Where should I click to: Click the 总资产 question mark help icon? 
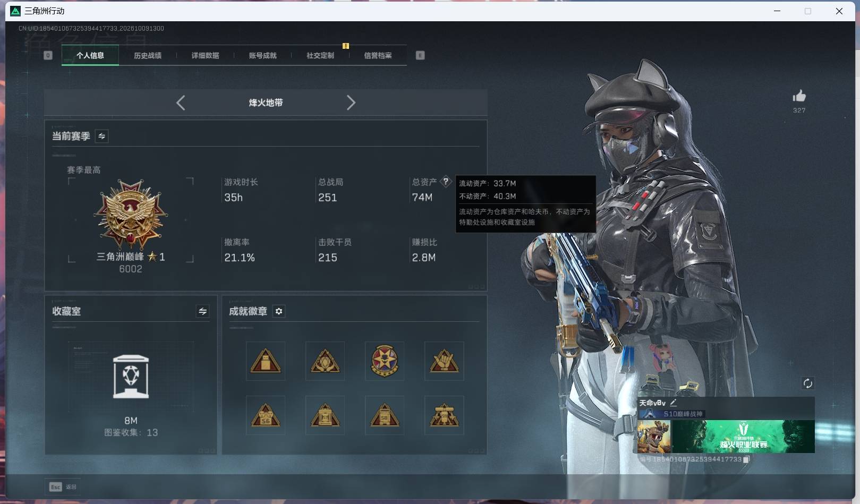click(446, 181)
